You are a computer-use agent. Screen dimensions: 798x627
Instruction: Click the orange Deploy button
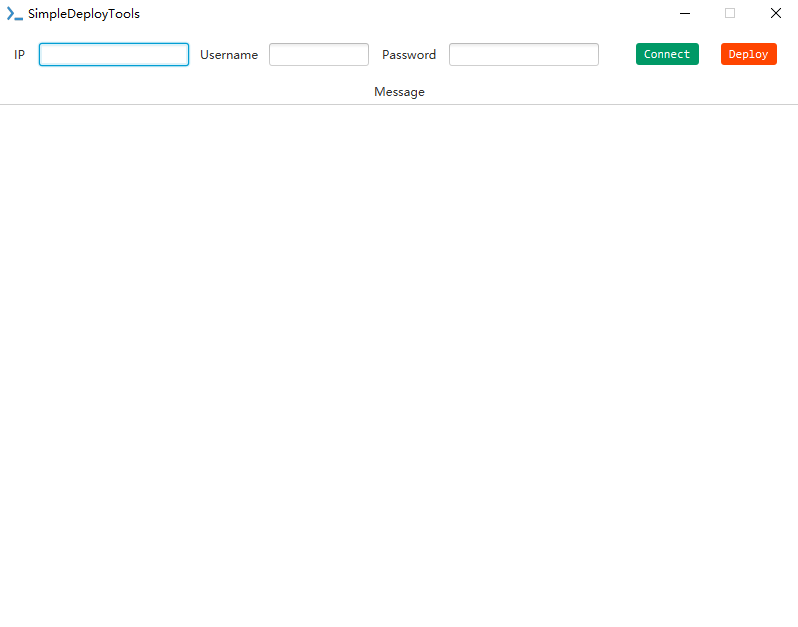(749, 54)
